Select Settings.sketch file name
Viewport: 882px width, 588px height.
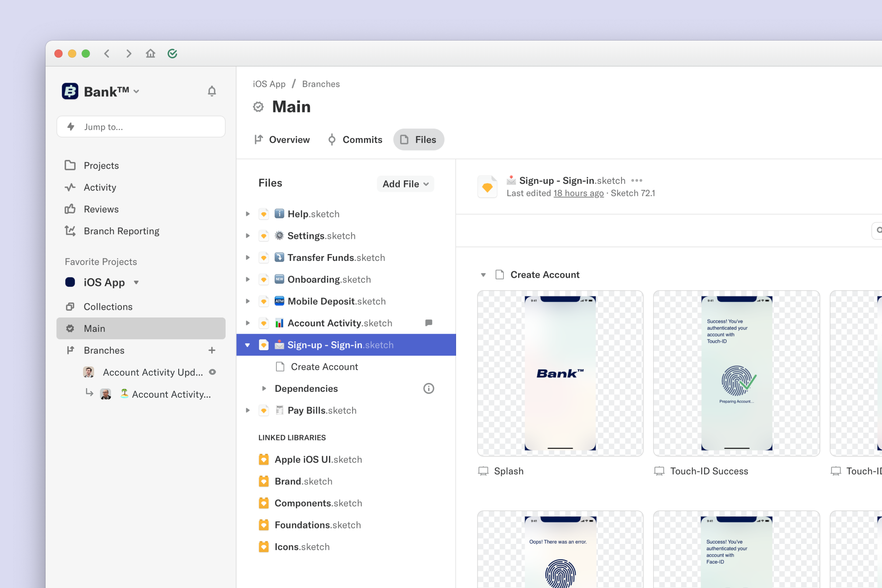[321, 236]
